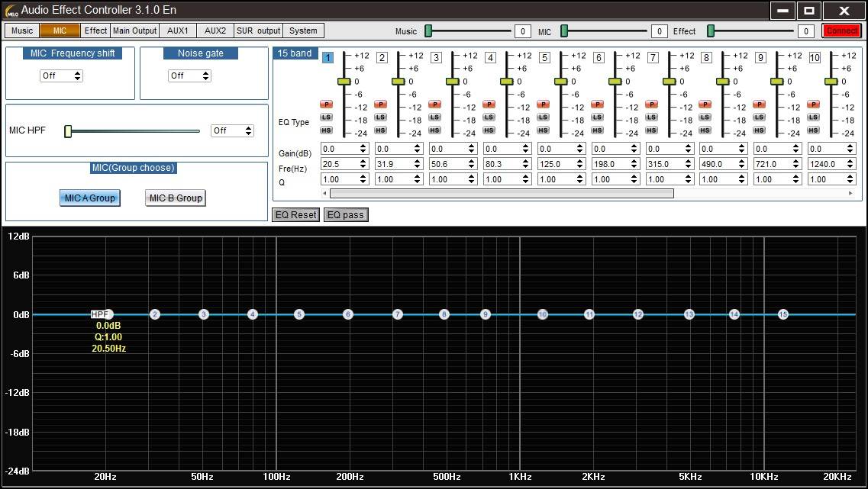Set band 4 to high-shelf HS type
This screenshot has height=489, width=868.
click(x=489, y=130)
